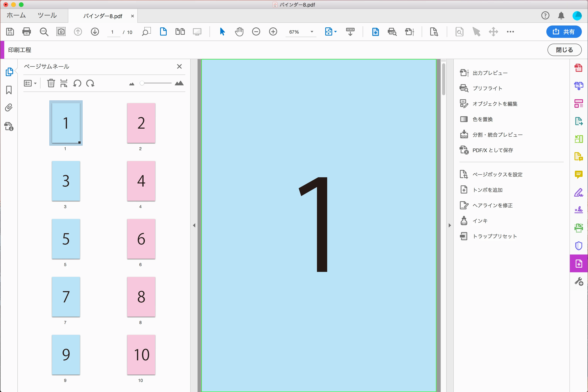Expand the fit page options dropdown
Image resolution: width=588 pixels, height=392 pixels.
click(x=335, y=32)
